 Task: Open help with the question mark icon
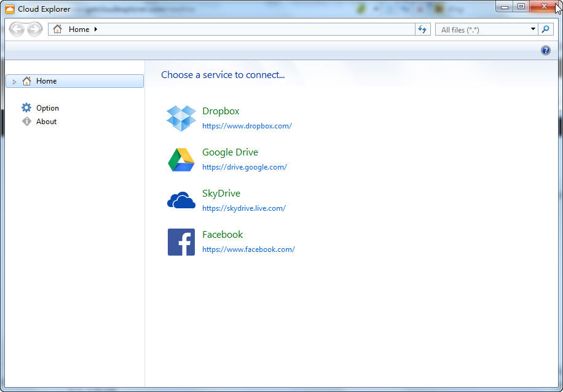tap(545, 50)
